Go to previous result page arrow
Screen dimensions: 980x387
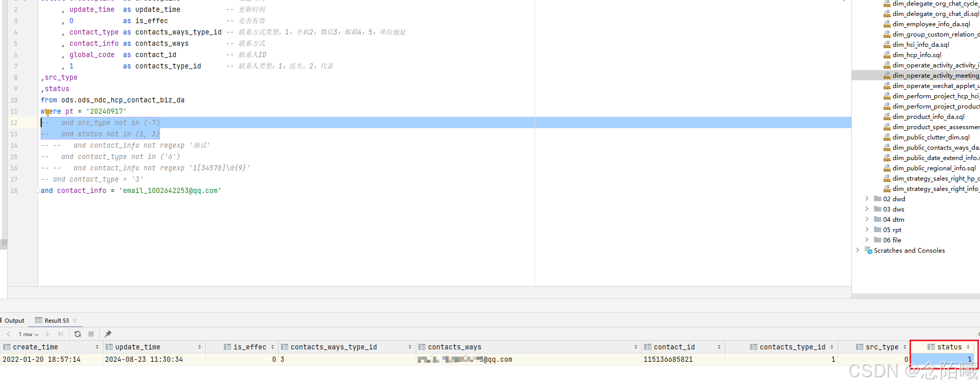pos(9,334)
